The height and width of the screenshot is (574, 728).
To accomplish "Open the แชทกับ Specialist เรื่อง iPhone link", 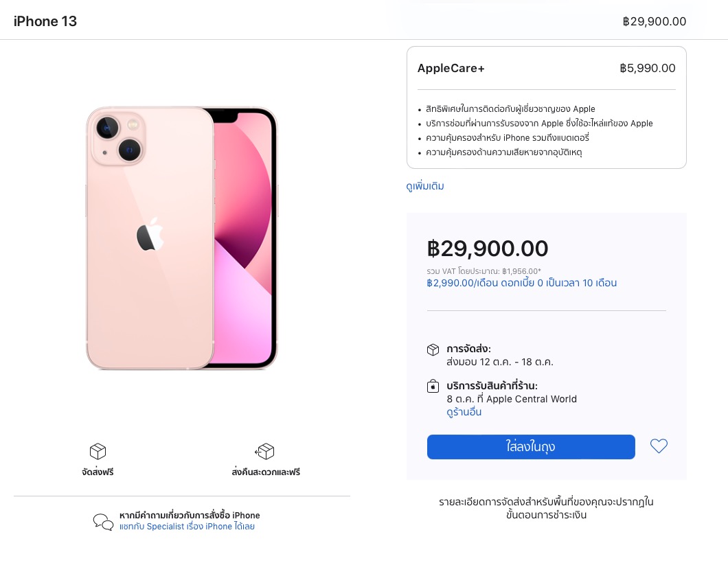I will pos(187,527).
